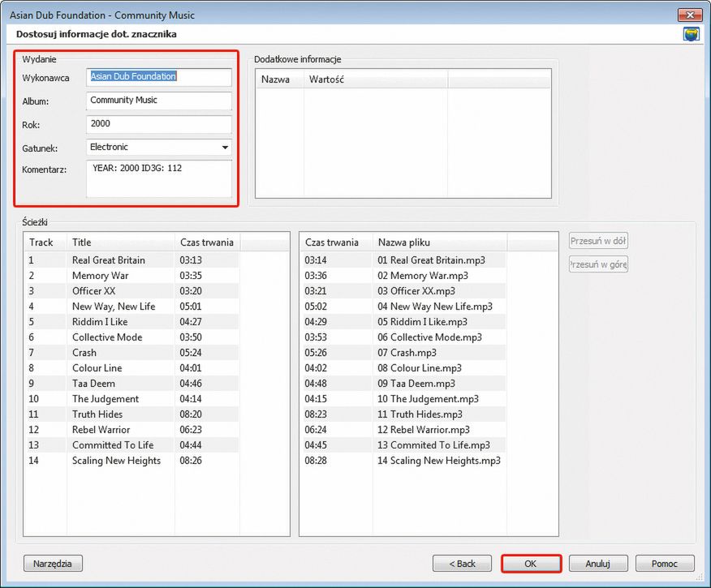
Task: Select file 05 Riddim I Like.mp3
Action: (x=422, y=322)
